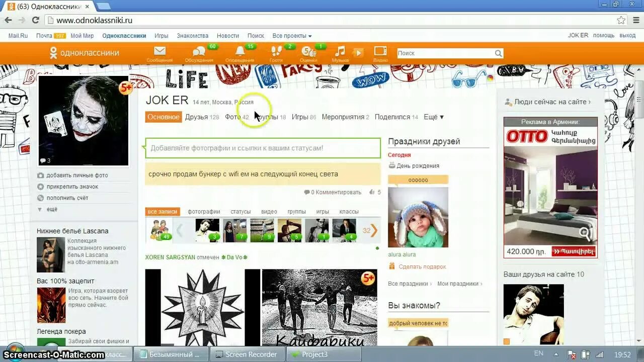Expand Все проекты dropdown
This screenshot has height=362, width=644.
tap(292, 36)
